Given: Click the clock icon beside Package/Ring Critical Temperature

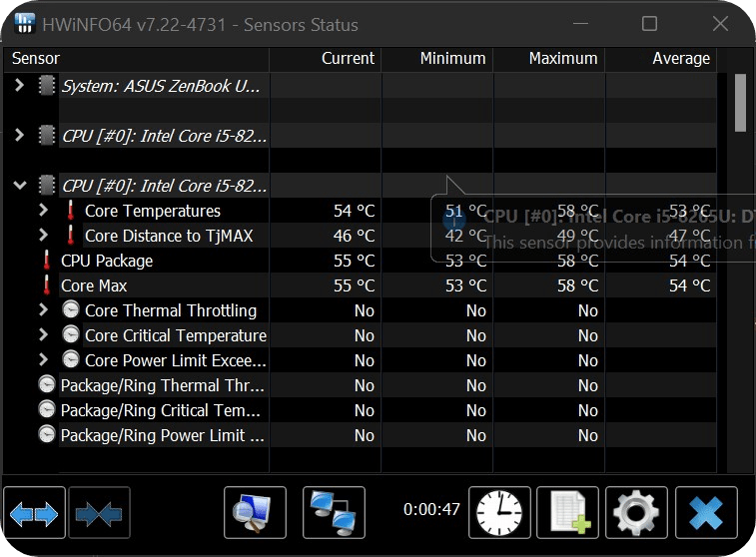Looking at the screenshot, I should [47, 410].
